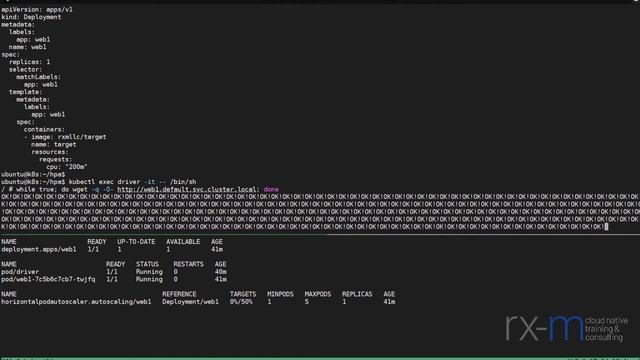The height and width of the screenshot is (360, 640).
Task: Click the 'UP-TO-DATE' column header
Action: pyautogui.click(x=136, y=242)
